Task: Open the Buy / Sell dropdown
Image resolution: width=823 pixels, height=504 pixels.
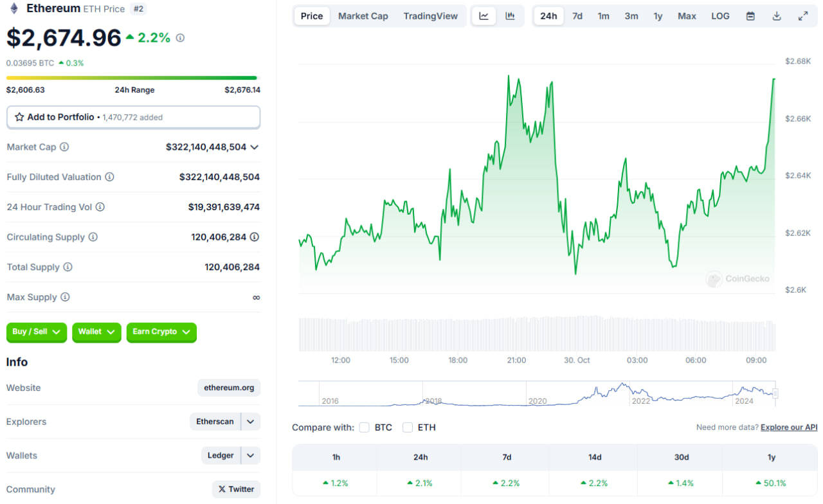Action: [37, 332]
